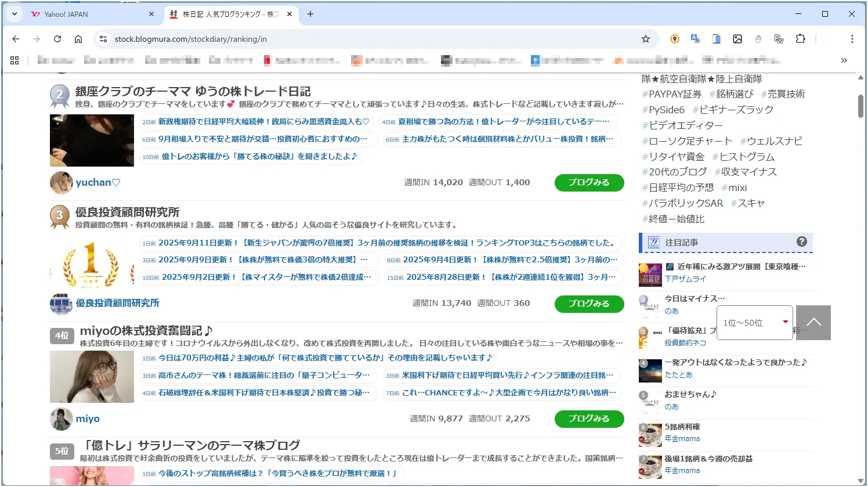This screenshot has width=868, height=487.
Task: Click the question mark help icon beside 注目記事
Action: point(801,241)
